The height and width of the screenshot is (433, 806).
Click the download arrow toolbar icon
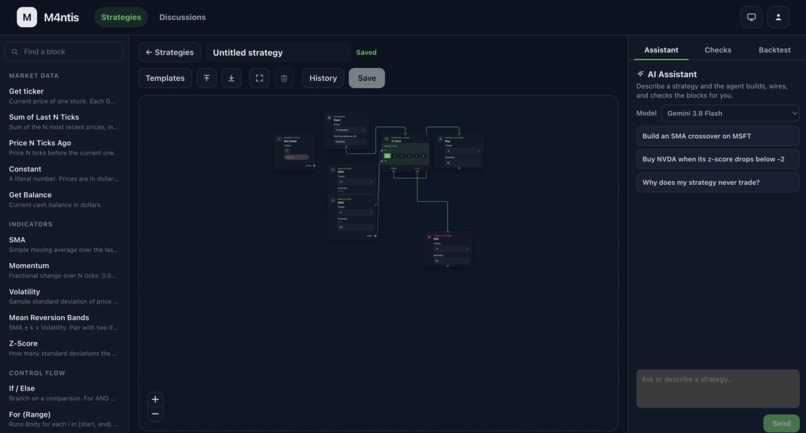click(231, 78)
